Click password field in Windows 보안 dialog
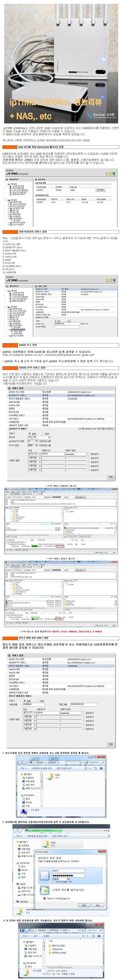 point(68,875)
